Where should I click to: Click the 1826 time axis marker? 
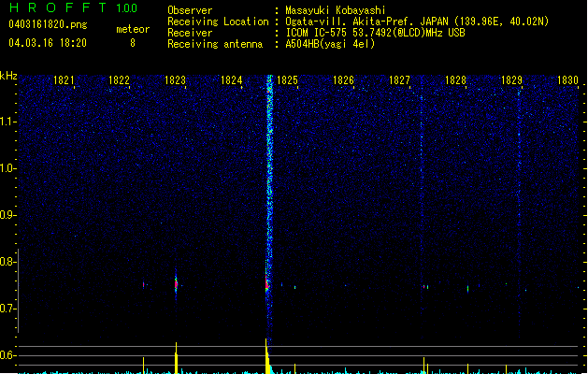pos(343,80)
